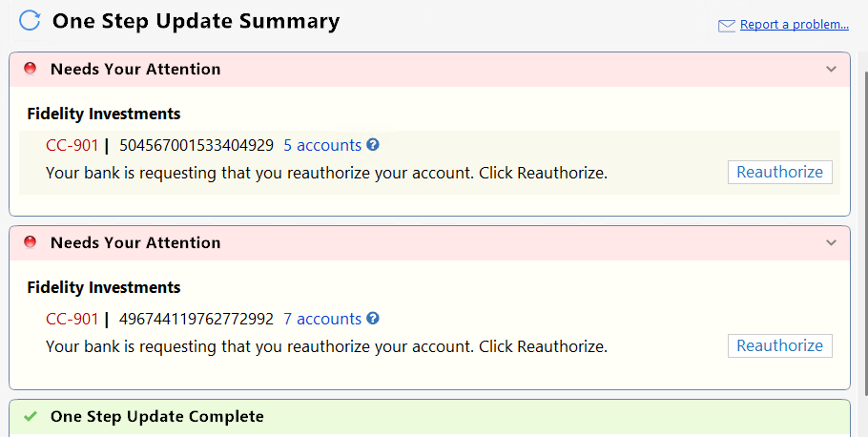
Task: Show the 5 accounts list
Action: click(x=322, y=145)
